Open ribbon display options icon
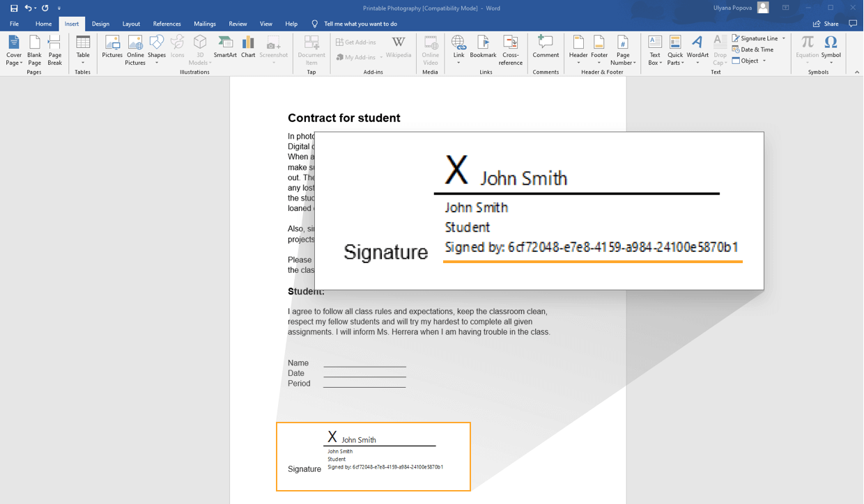Screen dimensions: 864x504 (785, 8)
